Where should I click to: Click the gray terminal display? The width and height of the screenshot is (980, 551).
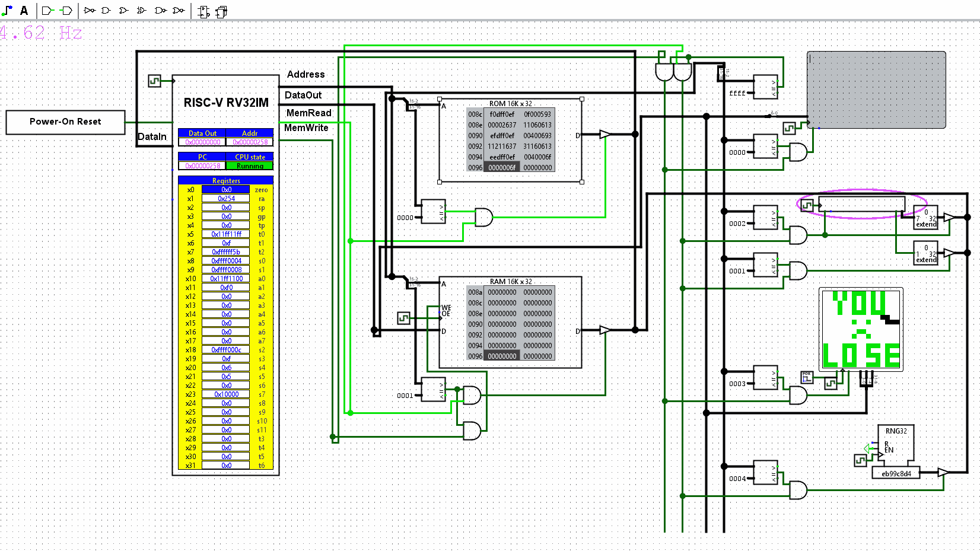tap(876, 90)
